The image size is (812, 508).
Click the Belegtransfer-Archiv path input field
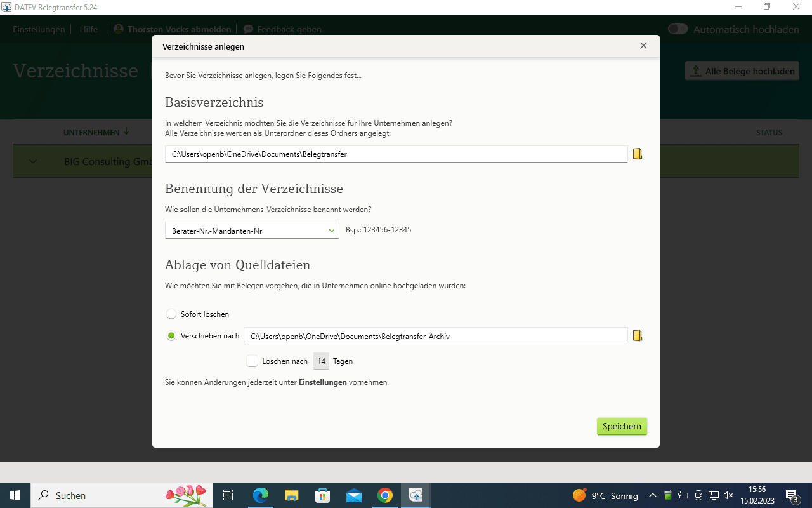coord(436,336)
